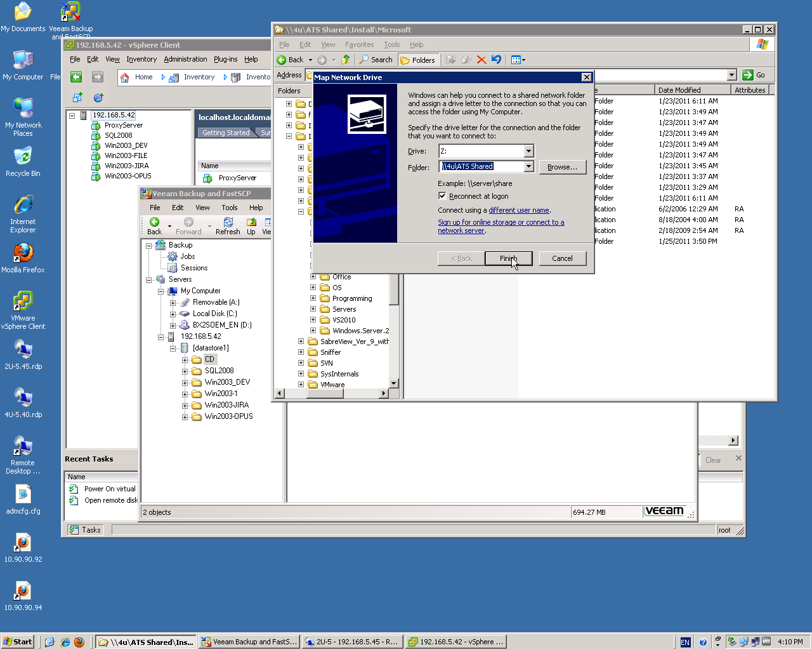Click the 'different user name' link
Viewport: 812px width, 650px height.
[x=519, y=210]
